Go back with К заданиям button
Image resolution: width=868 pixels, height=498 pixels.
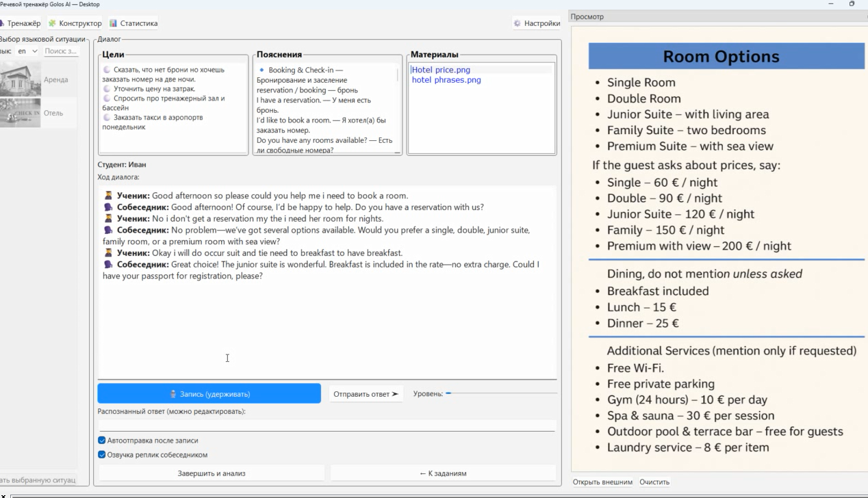tap(443, 473)
